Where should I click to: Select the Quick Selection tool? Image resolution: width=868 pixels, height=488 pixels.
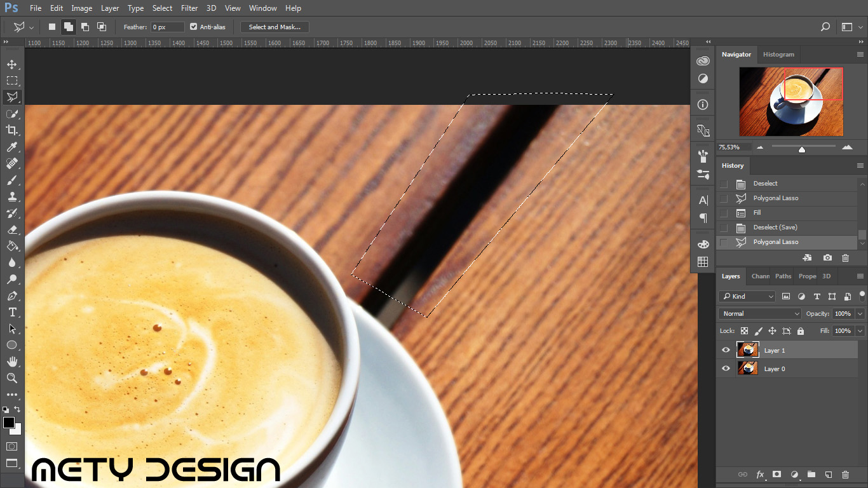point(12,114)
